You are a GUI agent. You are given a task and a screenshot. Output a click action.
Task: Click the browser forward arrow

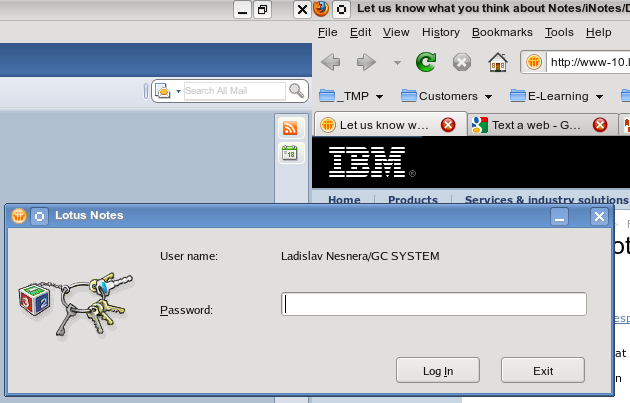point(366,63)
